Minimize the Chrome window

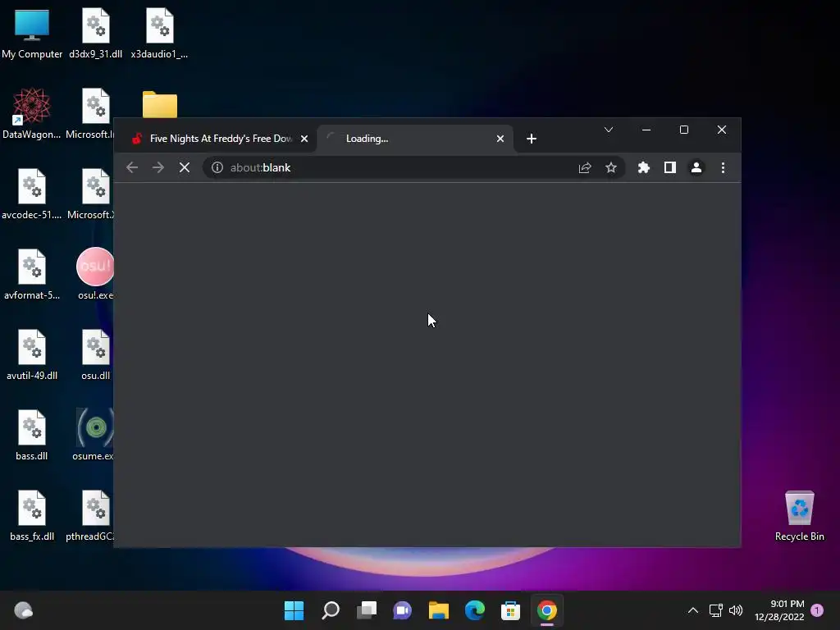coord(646,130)
